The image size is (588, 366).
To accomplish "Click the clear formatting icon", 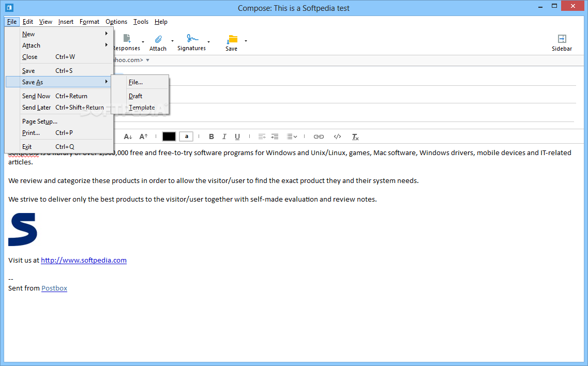I will (x=355, y=137).
